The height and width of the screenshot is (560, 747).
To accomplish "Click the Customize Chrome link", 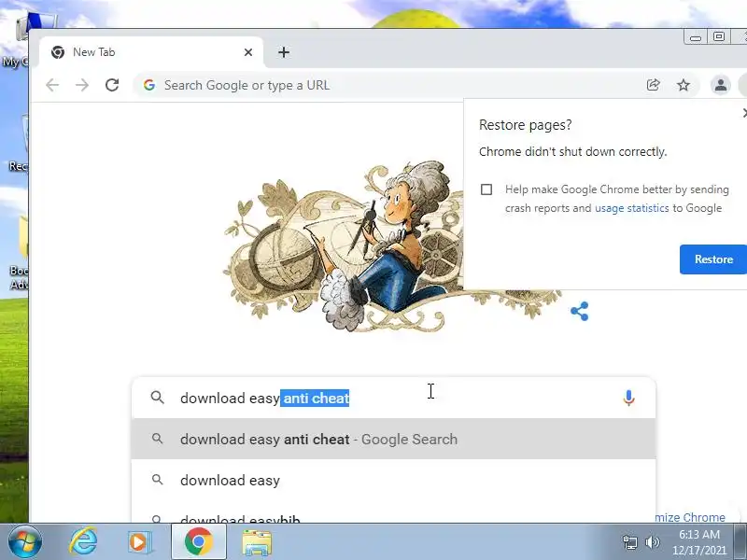I will coord(690,517).
